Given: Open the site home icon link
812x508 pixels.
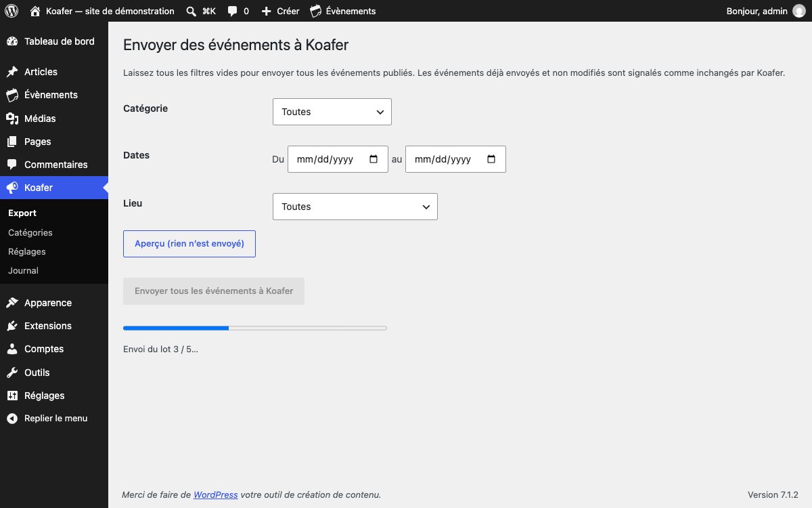Looking at the screenshot, I should [x=35, y=11].
